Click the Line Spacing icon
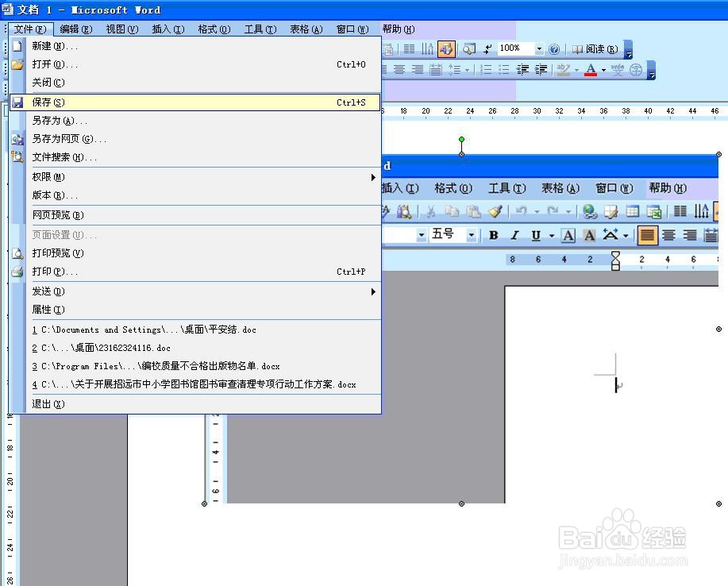Screen dimensions: 728x586 tap(454, 70)
